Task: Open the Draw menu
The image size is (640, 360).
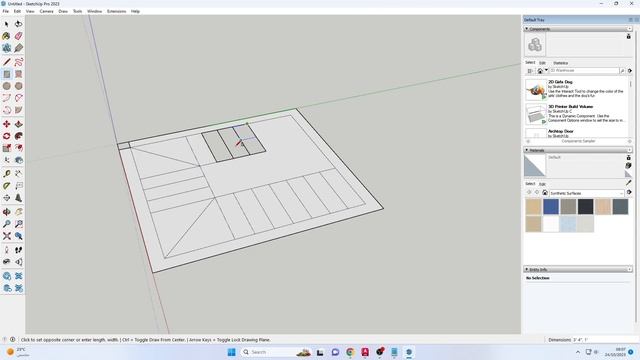Action: pos(63,11)
